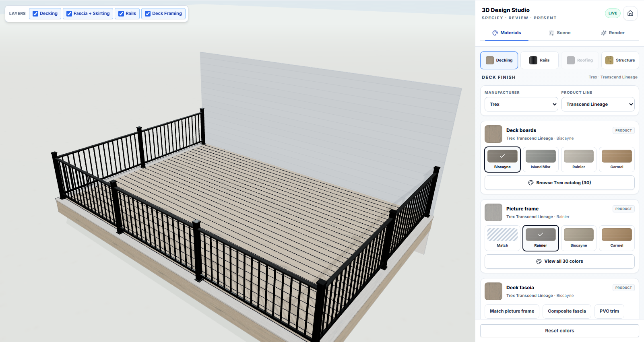Click the palette icon in Browse Trex catalog
This screenshot has height=342, width=644.
point(531,183)
